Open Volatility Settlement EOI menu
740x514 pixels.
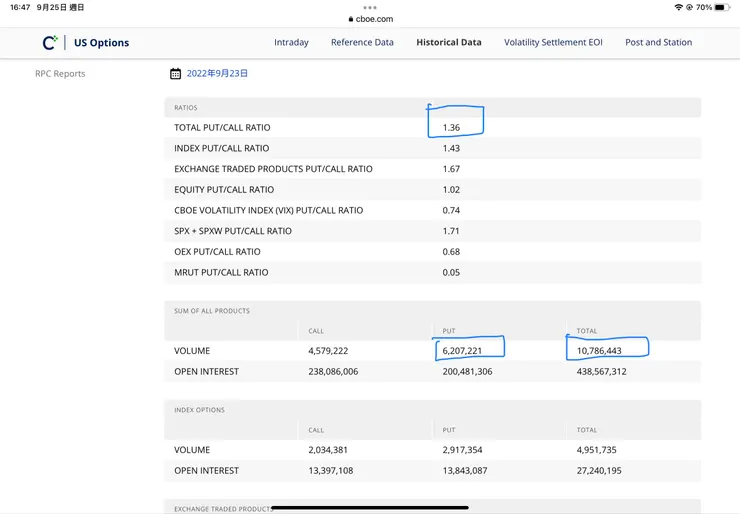(x=553, y=43)
